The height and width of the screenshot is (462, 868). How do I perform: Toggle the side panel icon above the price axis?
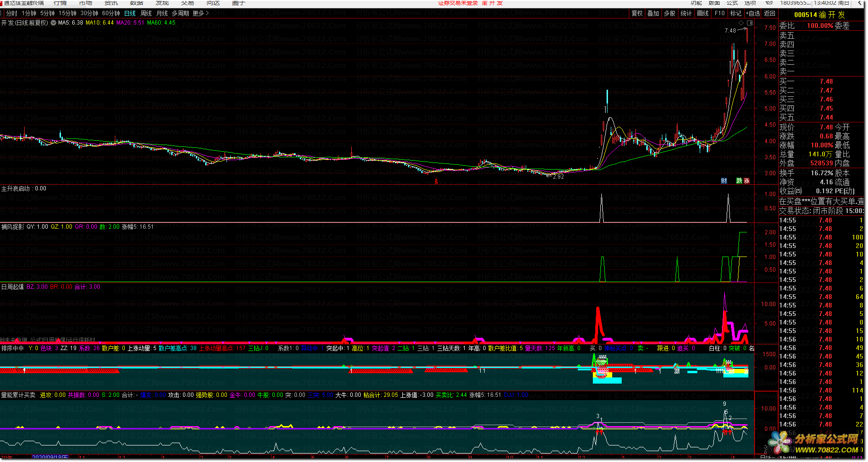pos(749,23)
